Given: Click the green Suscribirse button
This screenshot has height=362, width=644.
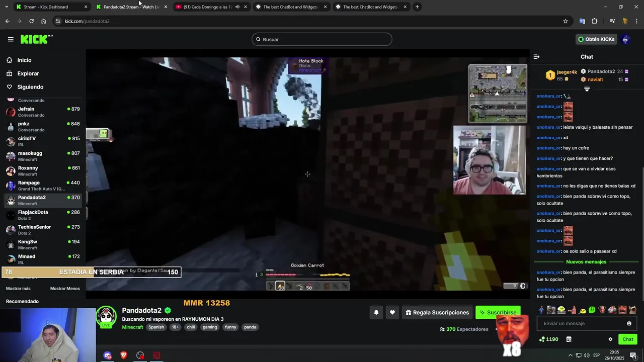Looking at the screenshot, I should click(x=498, y=312).
